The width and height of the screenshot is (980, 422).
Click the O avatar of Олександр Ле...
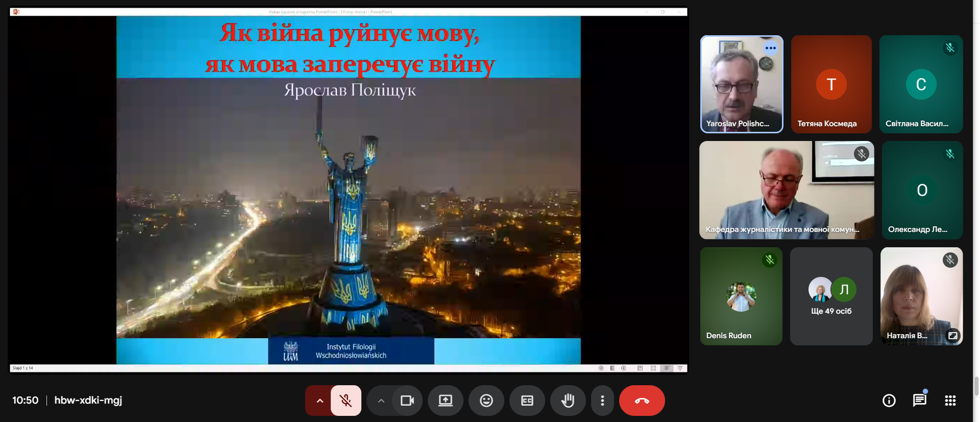click(922, 190)
